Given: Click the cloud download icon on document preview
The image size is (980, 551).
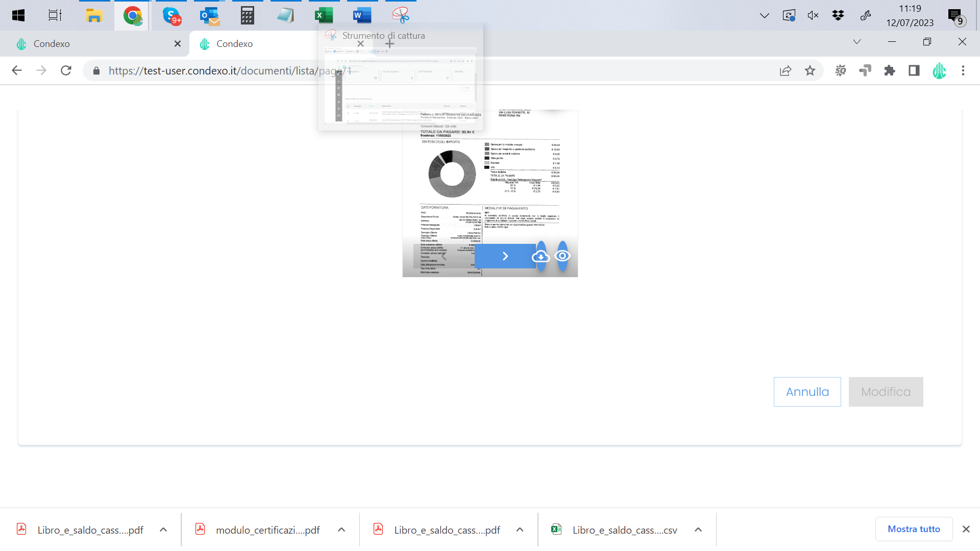Looking at the screenshot, I should coord(541,256).
